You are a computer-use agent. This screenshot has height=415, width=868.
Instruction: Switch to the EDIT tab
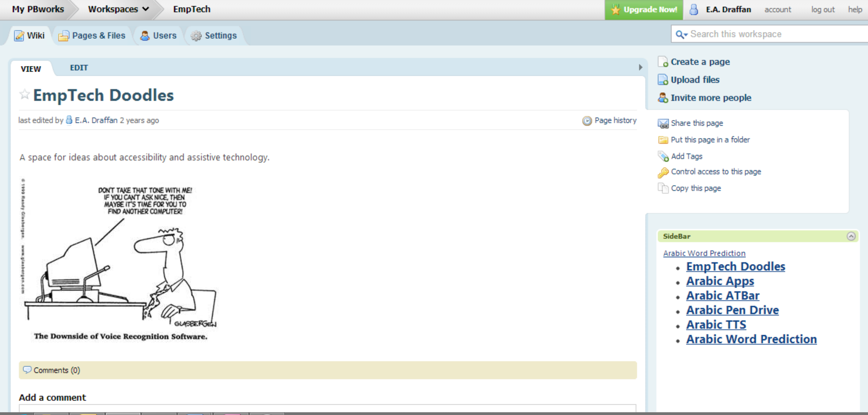[79, 68]
